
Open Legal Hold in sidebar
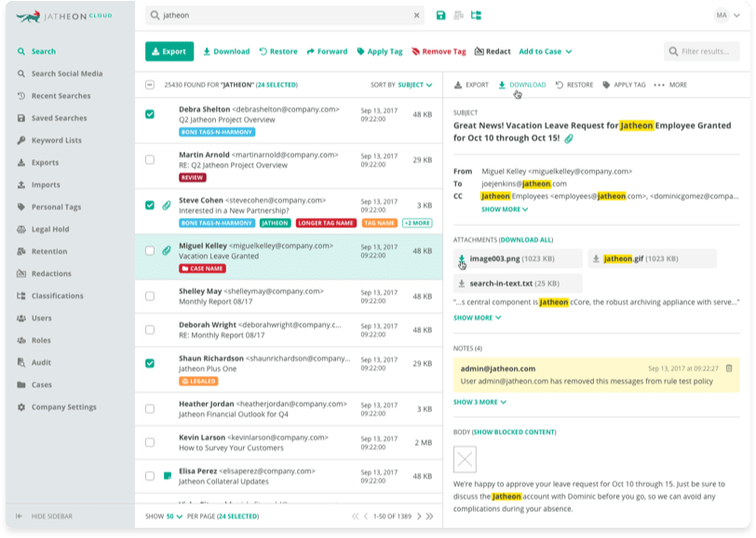pos(50,229)
